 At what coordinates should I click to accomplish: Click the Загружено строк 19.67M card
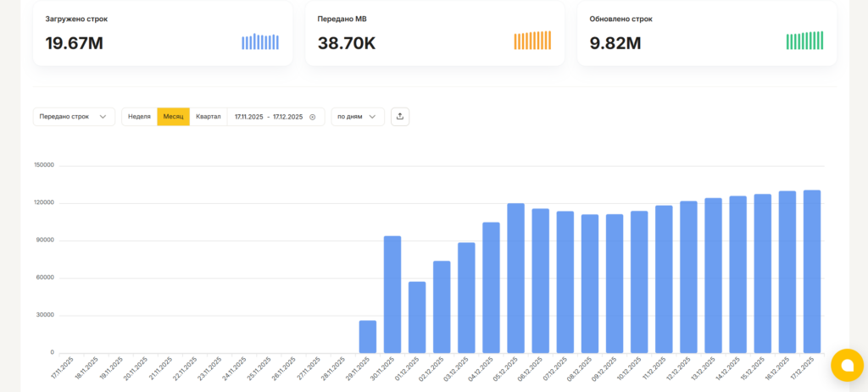point(163,33)
